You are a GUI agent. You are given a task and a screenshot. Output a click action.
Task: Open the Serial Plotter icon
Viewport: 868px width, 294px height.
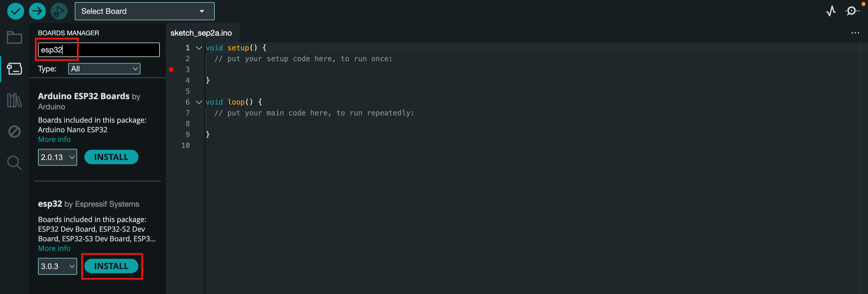click(x=831, y=11)
